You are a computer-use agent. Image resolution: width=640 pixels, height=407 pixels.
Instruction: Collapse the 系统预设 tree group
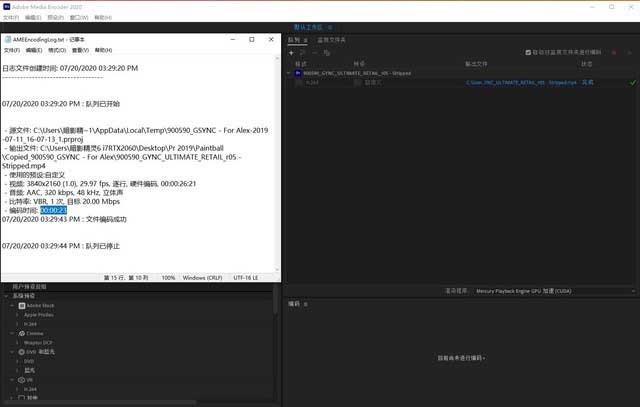pyautogui.click(x=6, y=296)
